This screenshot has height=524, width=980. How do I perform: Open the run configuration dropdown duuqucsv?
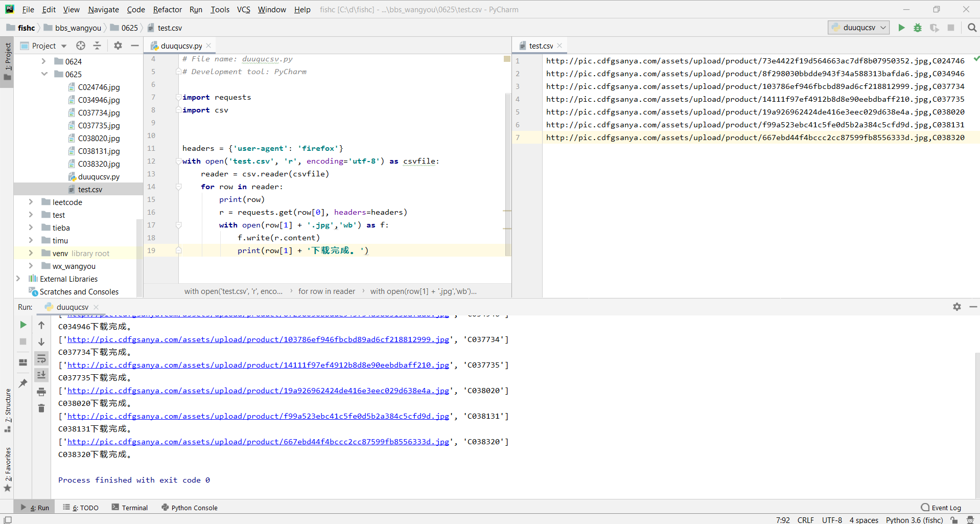coord(858,28)
